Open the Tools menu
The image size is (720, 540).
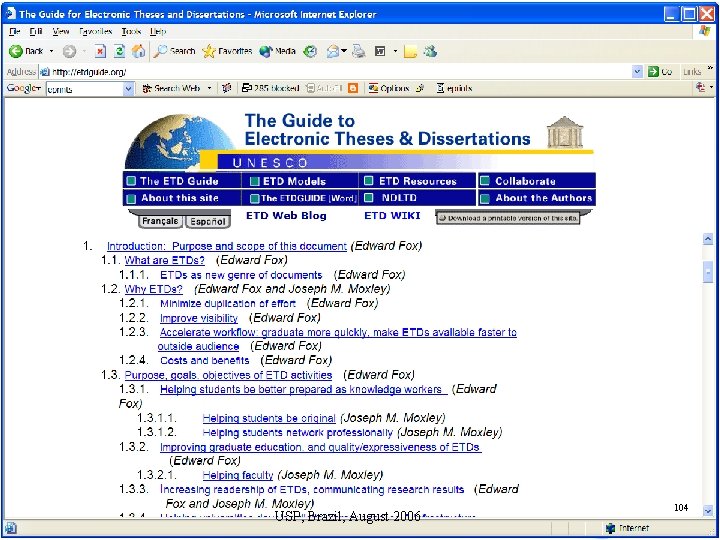click(x=131, y=32)
